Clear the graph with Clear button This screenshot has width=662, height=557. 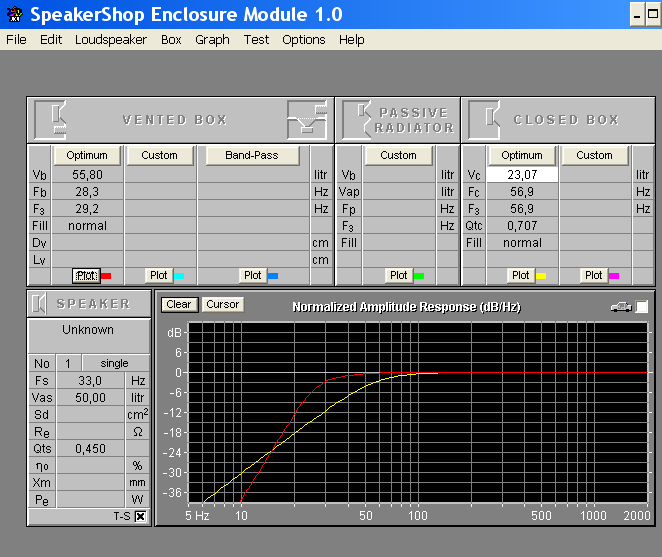click(179, 304)
